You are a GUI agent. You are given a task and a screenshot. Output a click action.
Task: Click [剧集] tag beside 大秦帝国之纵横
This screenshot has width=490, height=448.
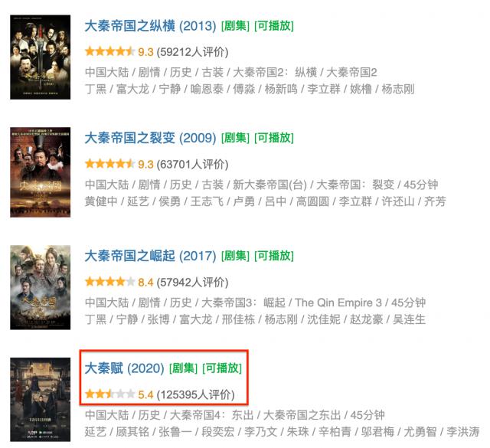[x=235, y=26]
